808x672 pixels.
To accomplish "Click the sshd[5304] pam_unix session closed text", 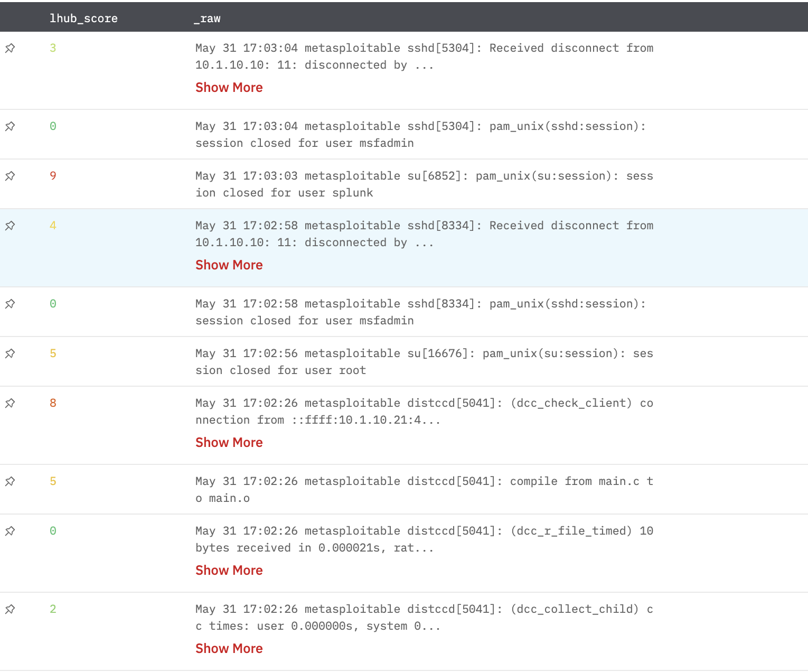I will (x=420, y=135).
